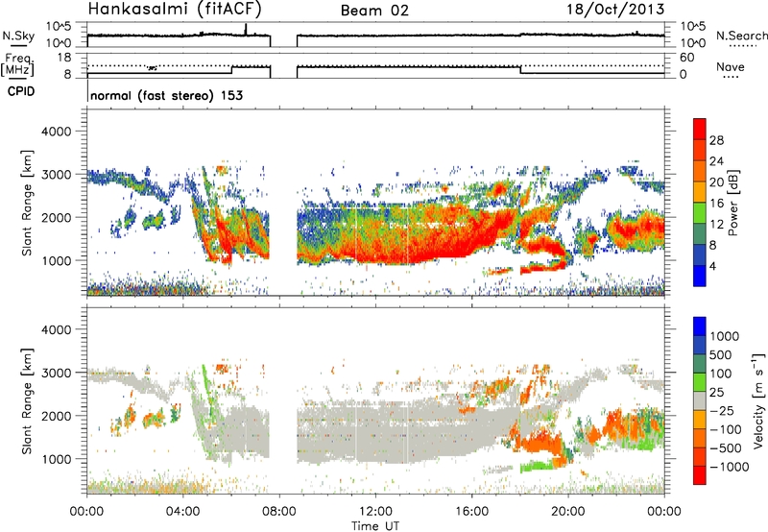Screen dimensions: 768x532
Task: Select the 04:00 time axis label
Action: tap(183, 511)
